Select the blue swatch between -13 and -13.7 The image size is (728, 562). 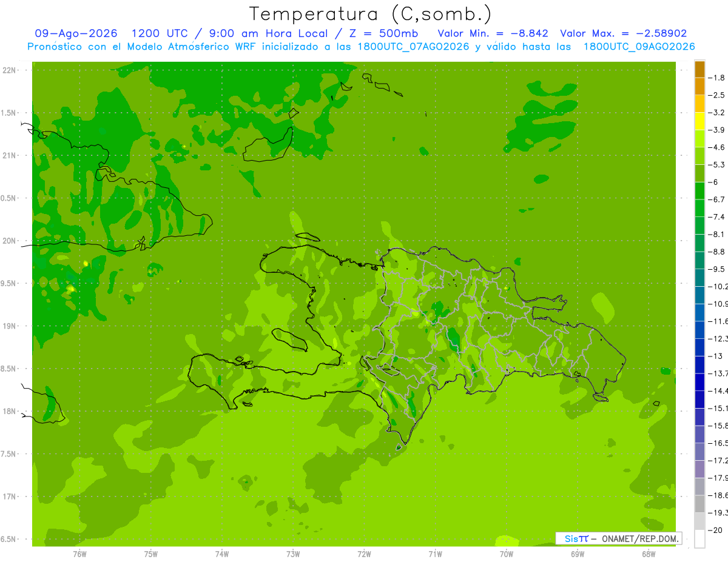[699, 364]
